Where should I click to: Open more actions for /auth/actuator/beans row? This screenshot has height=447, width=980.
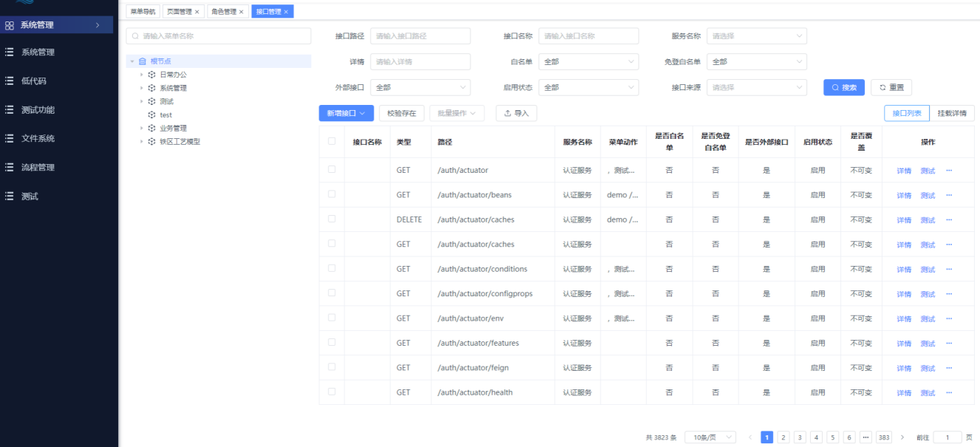click(949, 195)
